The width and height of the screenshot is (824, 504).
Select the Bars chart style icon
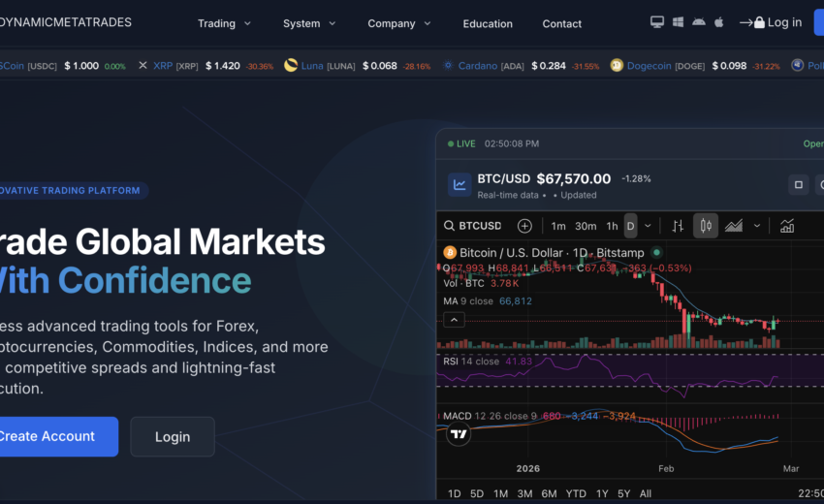pyautogui.click(x=678, y=226)
